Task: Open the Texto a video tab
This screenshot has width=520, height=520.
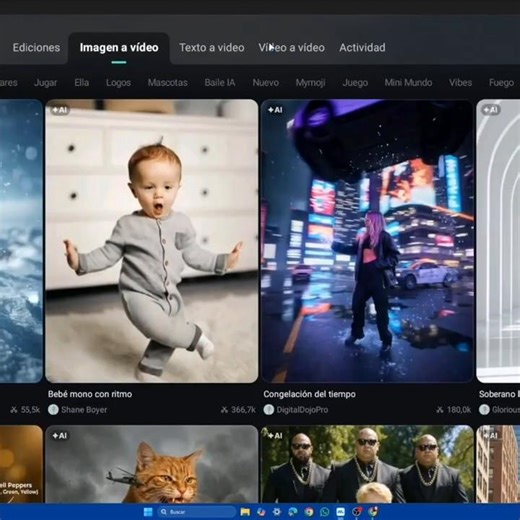Action: [x=212, y=47]
